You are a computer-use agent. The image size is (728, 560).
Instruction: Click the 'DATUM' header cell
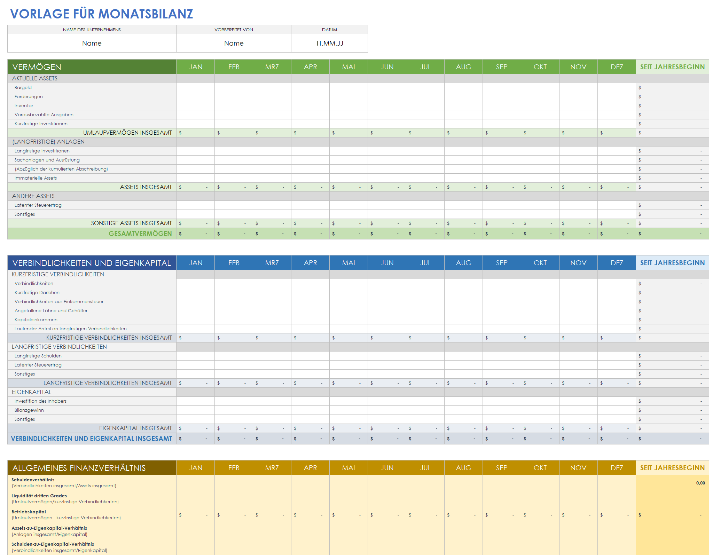tap(329, 30)
